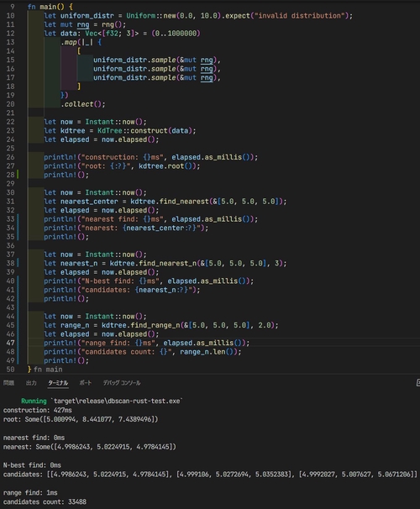Click the 'root: Some(...)' terminal line
420x509 pixels.
(81, 419)
